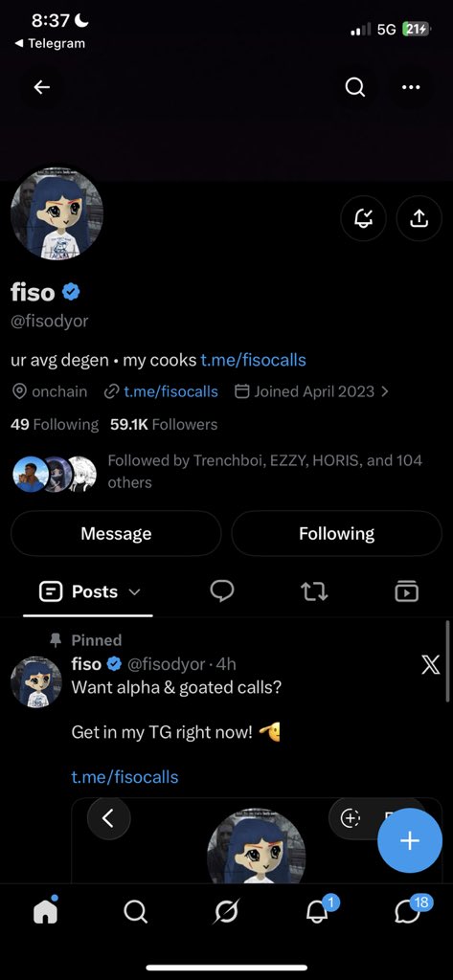
Task: View the 49 Following list
Action: [x=55, y=424]
